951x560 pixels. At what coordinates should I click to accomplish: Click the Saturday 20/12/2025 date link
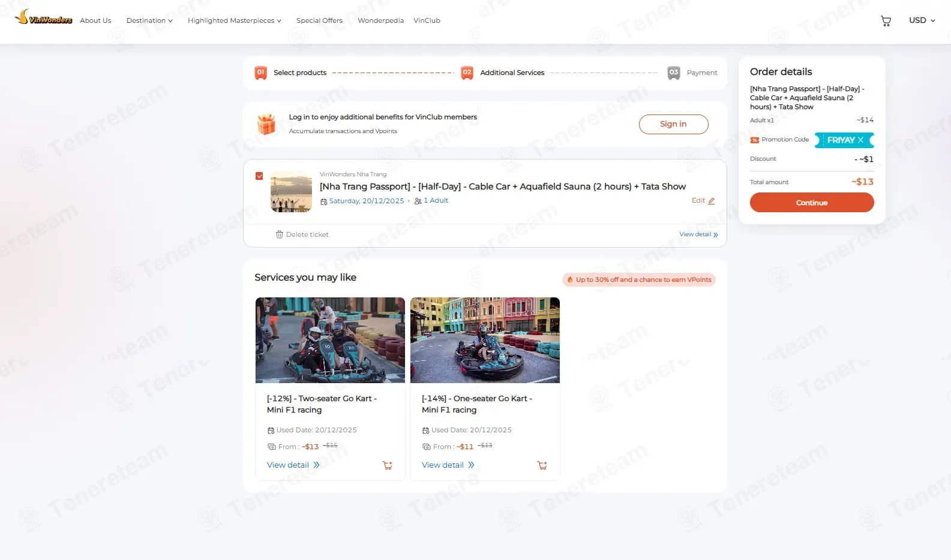coord(366,201)
